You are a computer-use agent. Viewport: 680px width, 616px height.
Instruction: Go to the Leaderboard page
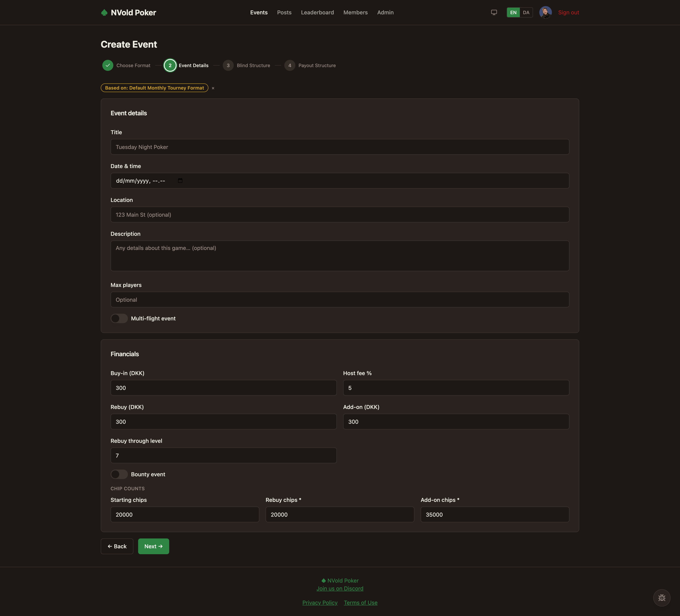pyautogui.click(x=317, y=12)
